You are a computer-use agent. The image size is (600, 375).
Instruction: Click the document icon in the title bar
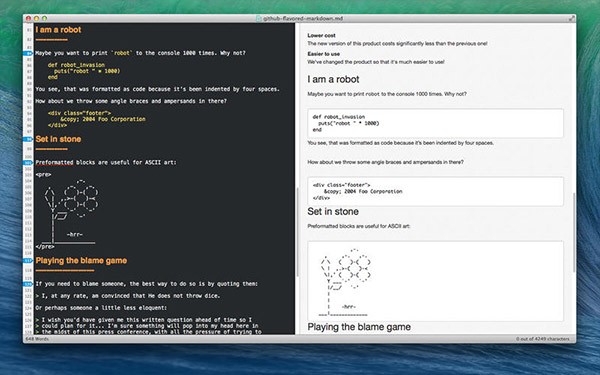coord(258,18)
